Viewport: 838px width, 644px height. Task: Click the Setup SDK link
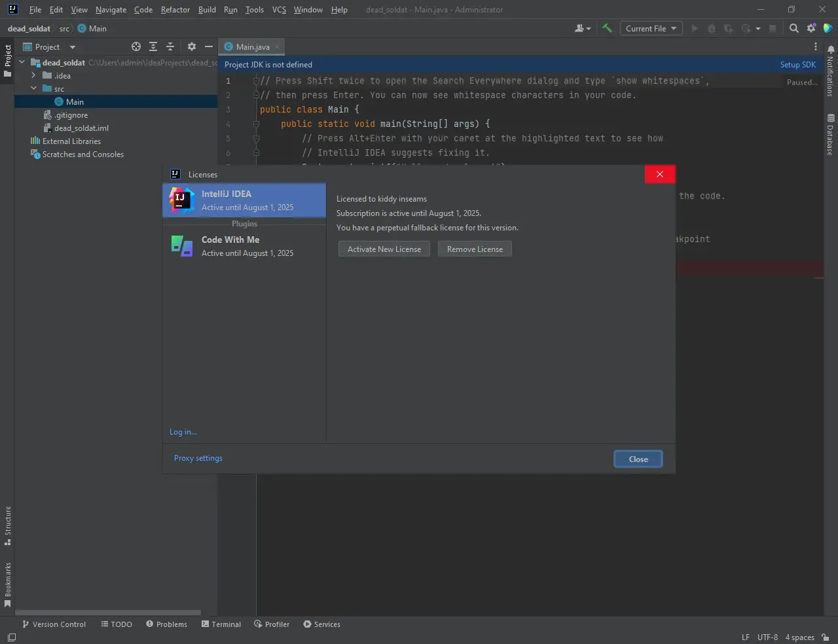[x=797, y=65]
